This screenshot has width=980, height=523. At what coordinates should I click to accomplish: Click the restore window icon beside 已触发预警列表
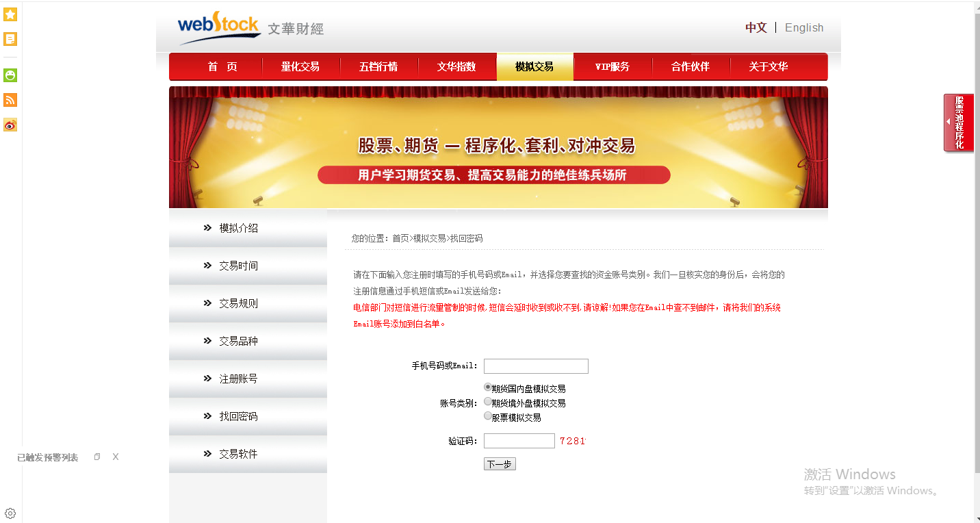[97, 457]
